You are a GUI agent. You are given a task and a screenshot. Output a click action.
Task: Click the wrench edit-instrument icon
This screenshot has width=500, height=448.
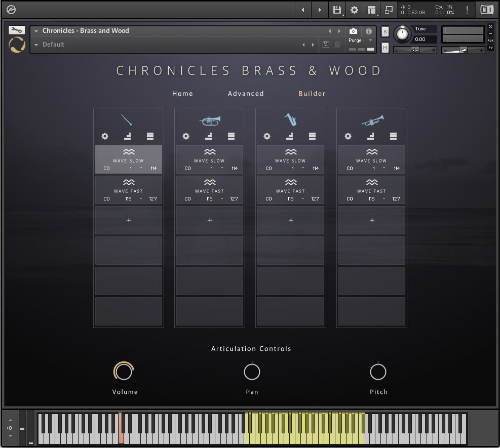point(17,30)
